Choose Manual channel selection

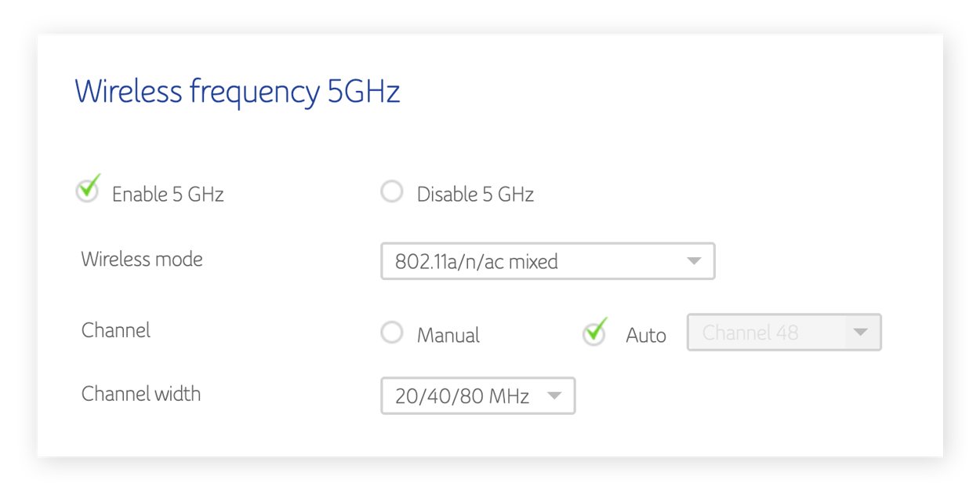point(392,333)
